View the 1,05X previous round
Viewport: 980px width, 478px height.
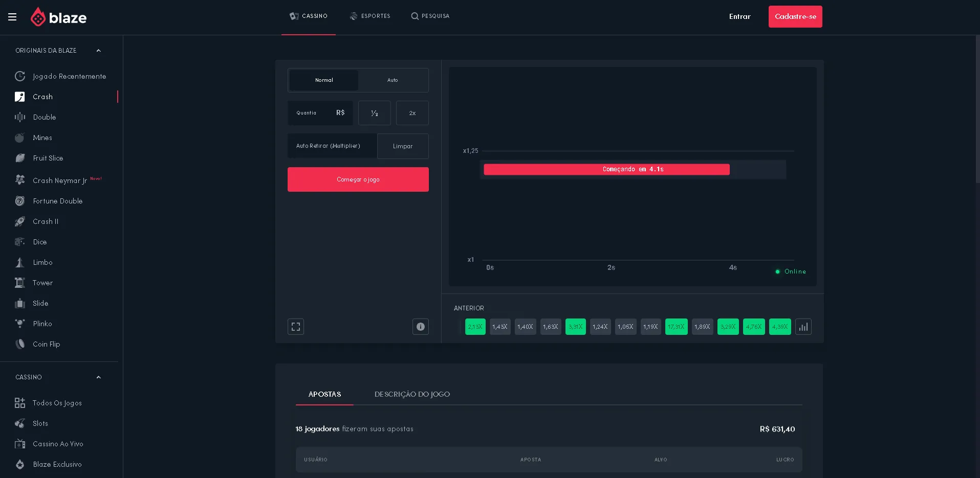[x=626, y=327]
